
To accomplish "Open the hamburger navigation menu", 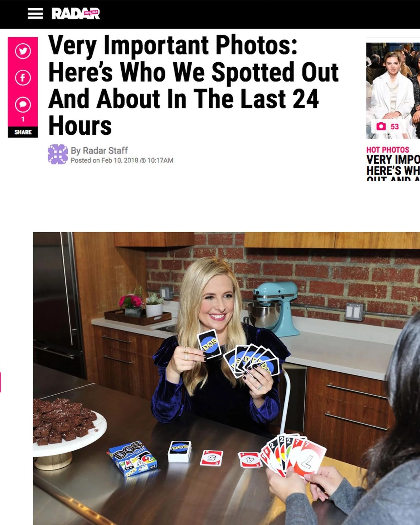I will point(35,13).
